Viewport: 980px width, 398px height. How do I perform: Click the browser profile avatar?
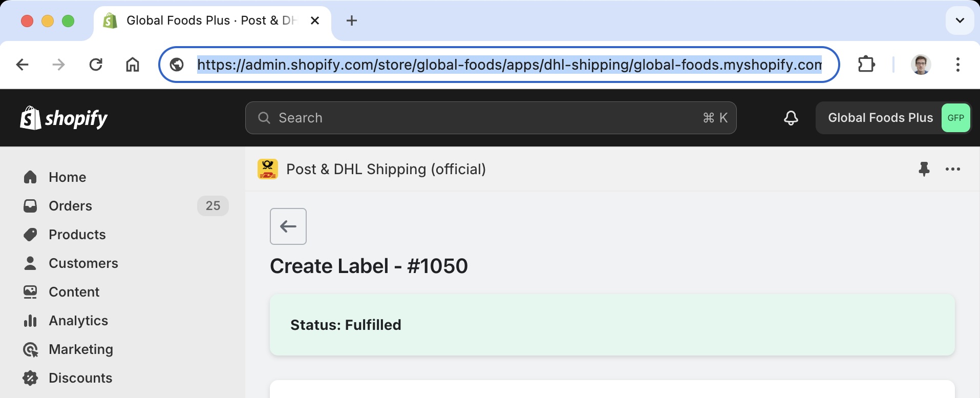[921, 65]
